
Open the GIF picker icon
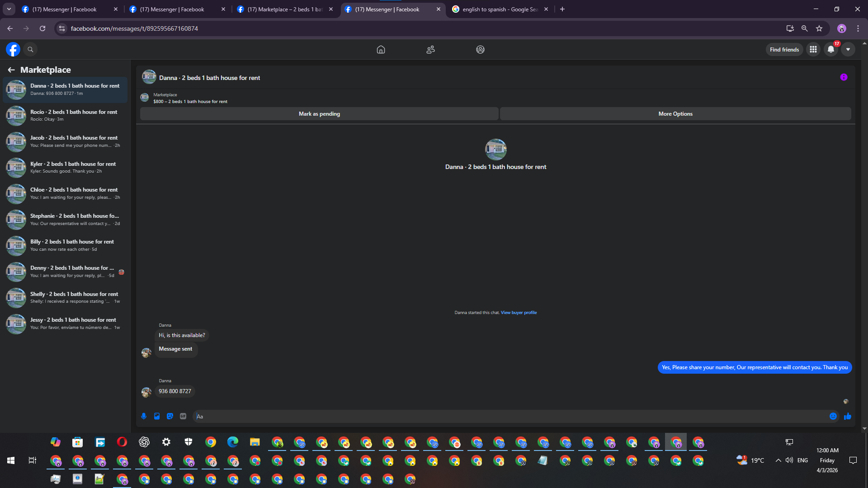pyautogui.click(x=183, y=416)
